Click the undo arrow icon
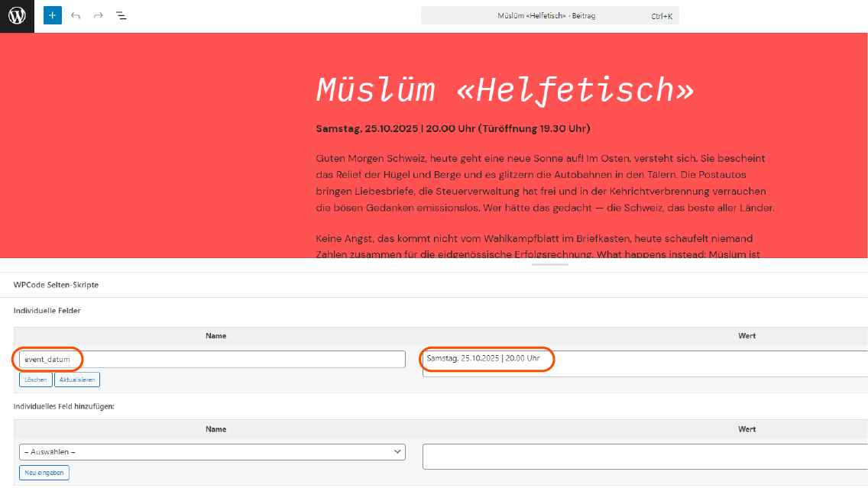 click(x=76, y=15)
